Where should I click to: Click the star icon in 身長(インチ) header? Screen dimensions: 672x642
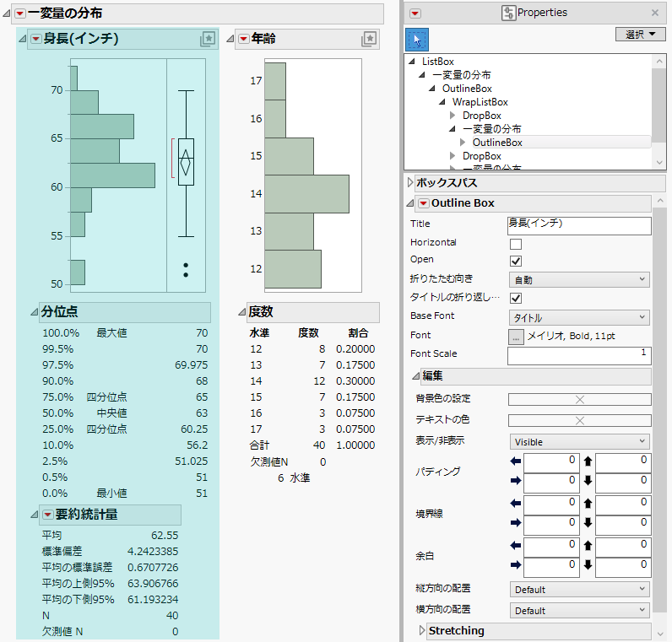pyautogui.click(x=207, y=39)
